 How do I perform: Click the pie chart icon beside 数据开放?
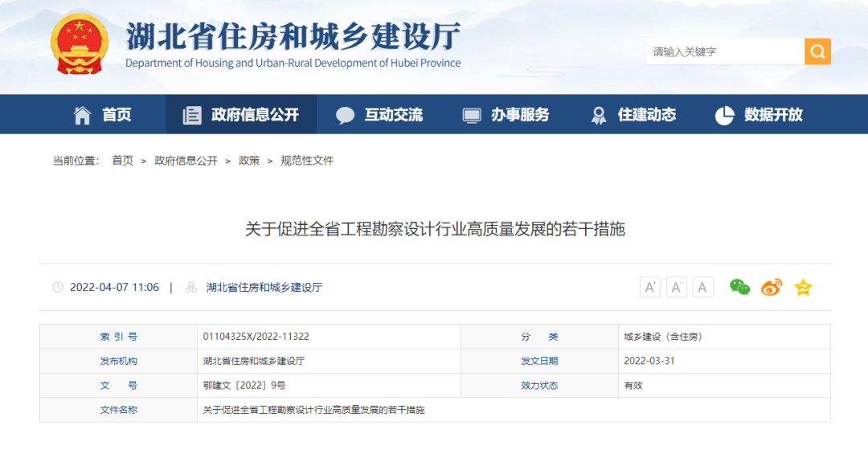pyautogui.click(x=725, y=115)
